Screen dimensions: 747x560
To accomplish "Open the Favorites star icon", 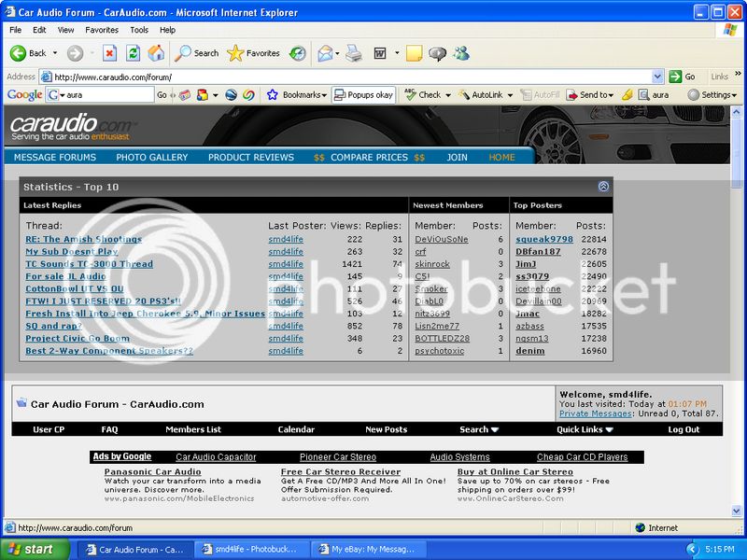I will [235, 53].
